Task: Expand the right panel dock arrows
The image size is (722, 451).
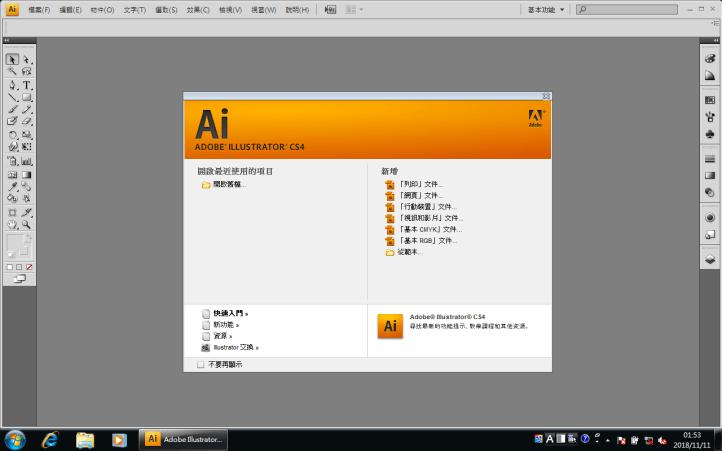Action: 710,43
